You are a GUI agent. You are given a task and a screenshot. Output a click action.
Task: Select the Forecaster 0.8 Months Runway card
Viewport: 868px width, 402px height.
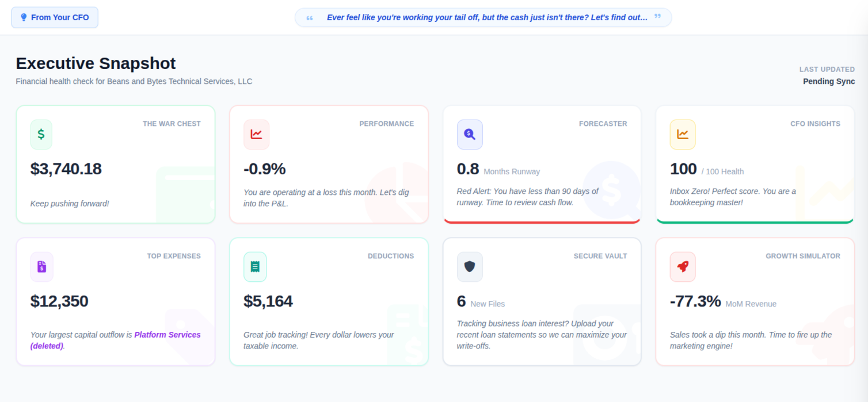coord(542,164)
